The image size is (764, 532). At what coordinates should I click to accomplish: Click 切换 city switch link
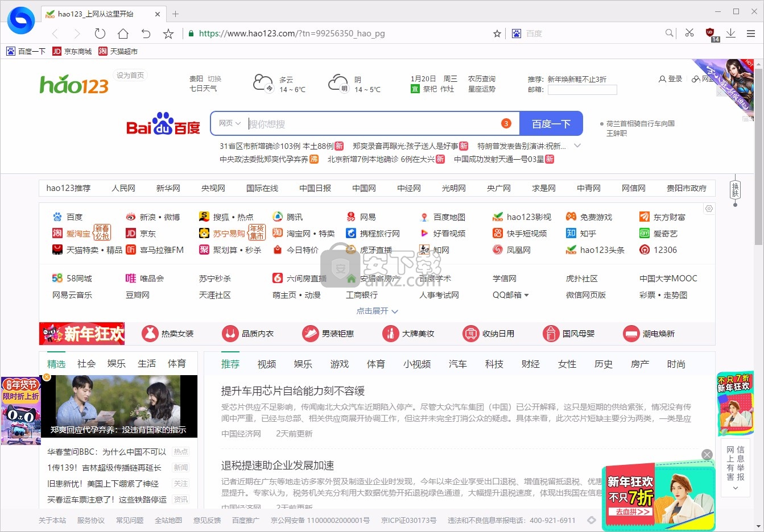(x=214, y=79)
